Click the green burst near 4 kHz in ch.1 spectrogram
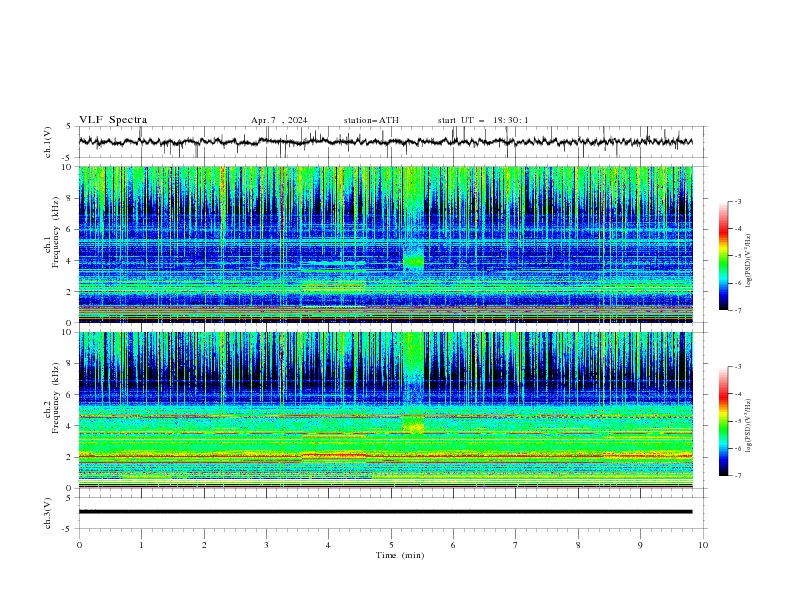This screenshot has width=792, height=612. [414, 260]
